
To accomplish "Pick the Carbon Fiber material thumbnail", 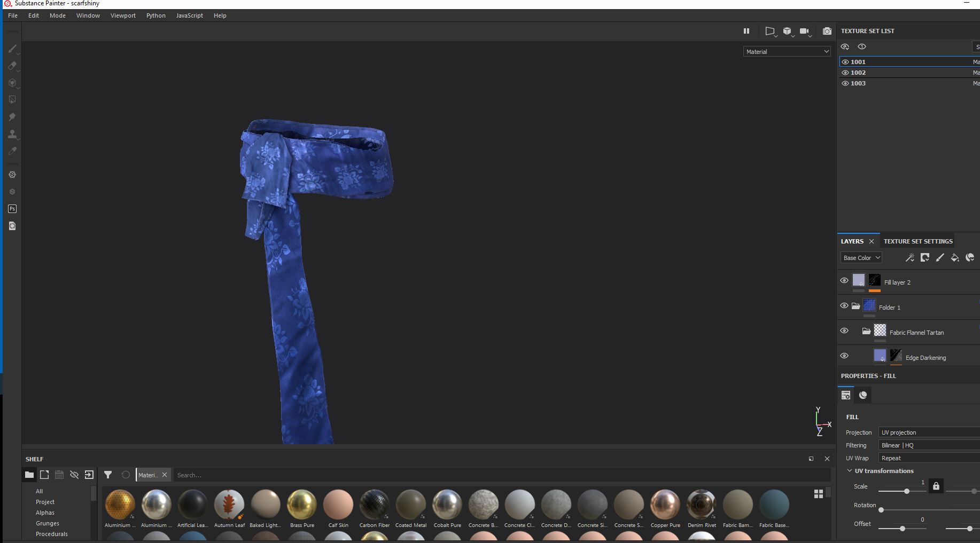I will (375, 505).
